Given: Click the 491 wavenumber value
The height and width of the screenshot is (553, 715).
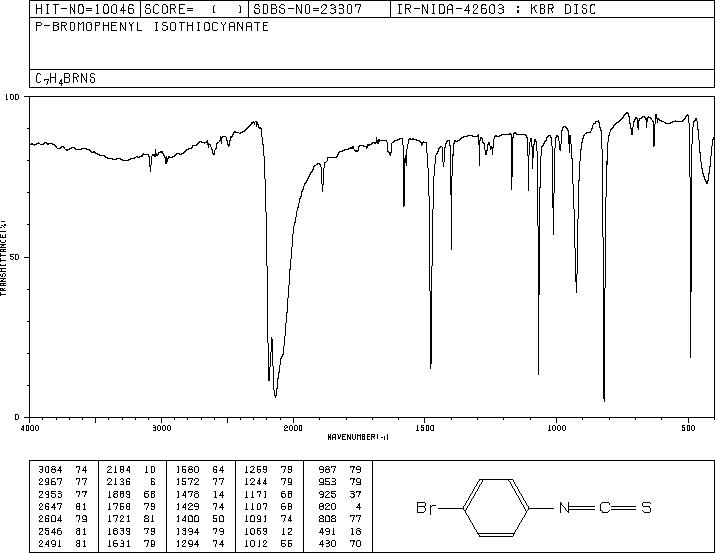Looking at the screenshot, I should click(327, 532).
